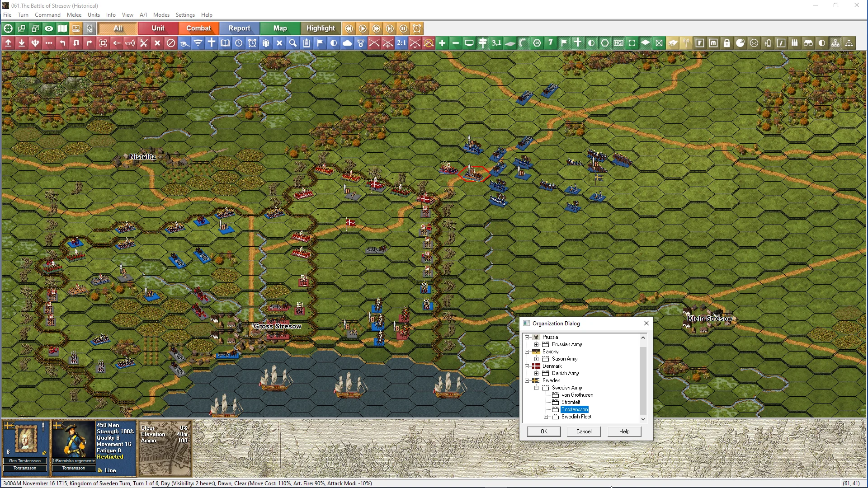Click the Cancel button in dialog
Viewport: 868px width, 488px height.
584,432
